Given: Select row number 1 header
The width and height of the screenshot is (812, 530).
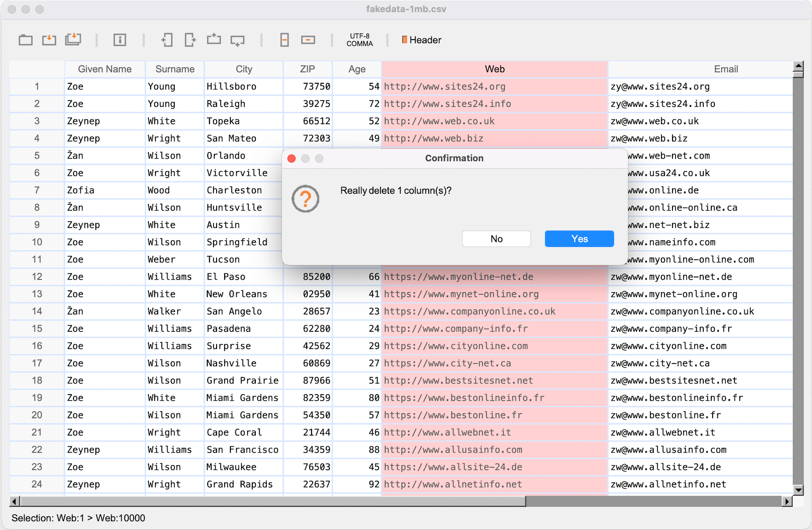Looking at the screenshot, I should coord(37,86).
